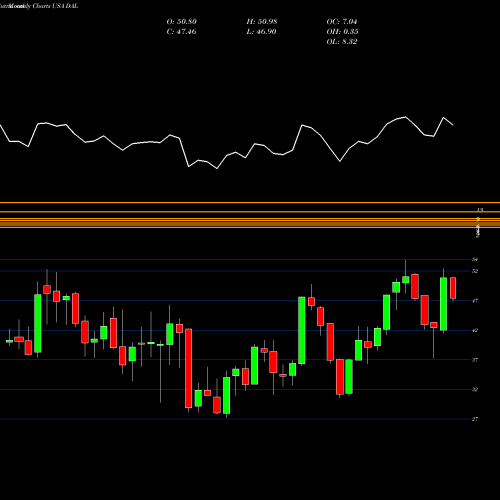
Task: Click the end point of the white indicator line
Action: pos(453,125)
